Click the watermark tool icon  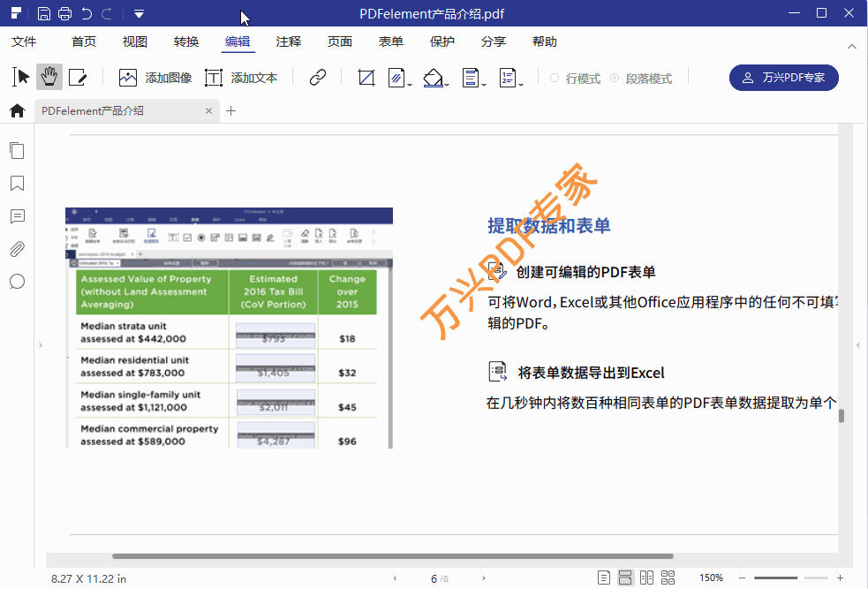click(x=396, y=78)
